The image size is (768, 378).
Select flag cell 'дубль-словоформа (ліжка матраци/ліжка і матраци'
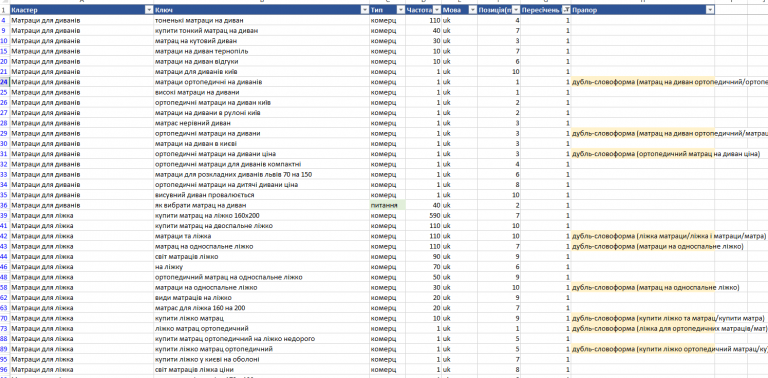(x=643, y=236)
